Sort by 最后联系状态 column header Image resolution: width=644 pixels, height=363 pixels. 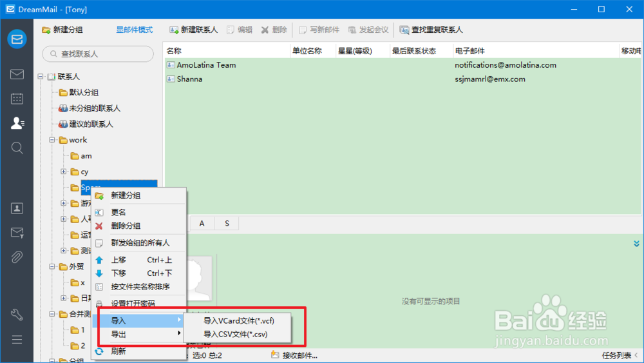point(421,51)
